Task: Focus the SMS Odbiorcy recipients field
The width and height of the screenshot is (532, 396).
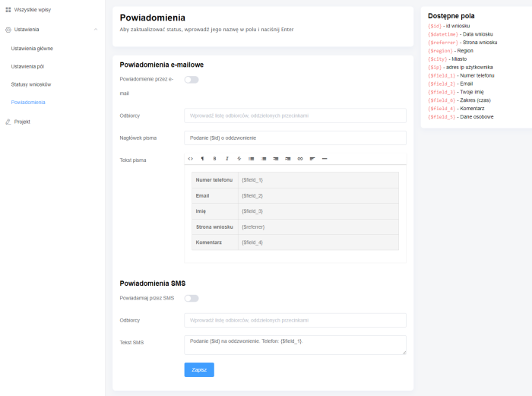Action: (x=295, y=320)
